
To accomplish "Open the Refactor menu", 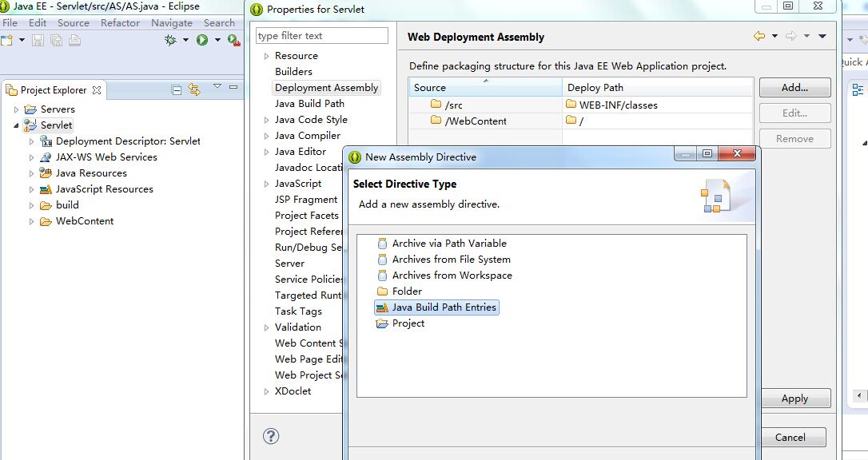I will [120, 22].
